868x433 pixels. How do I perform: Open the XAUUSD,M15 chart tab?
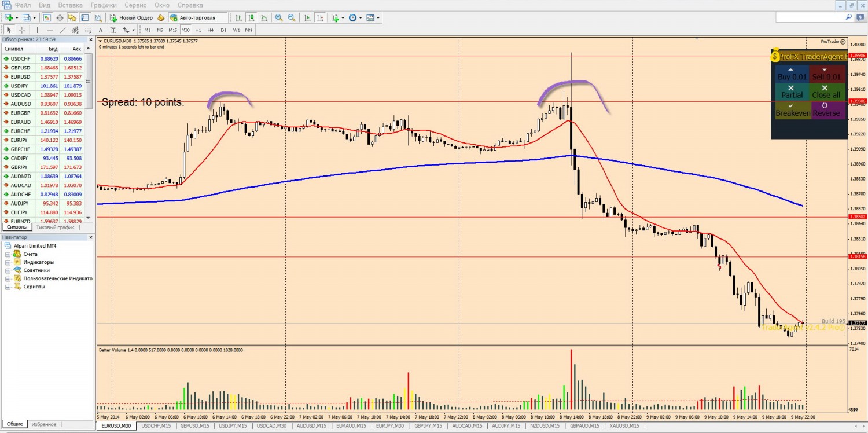[624, 426]
